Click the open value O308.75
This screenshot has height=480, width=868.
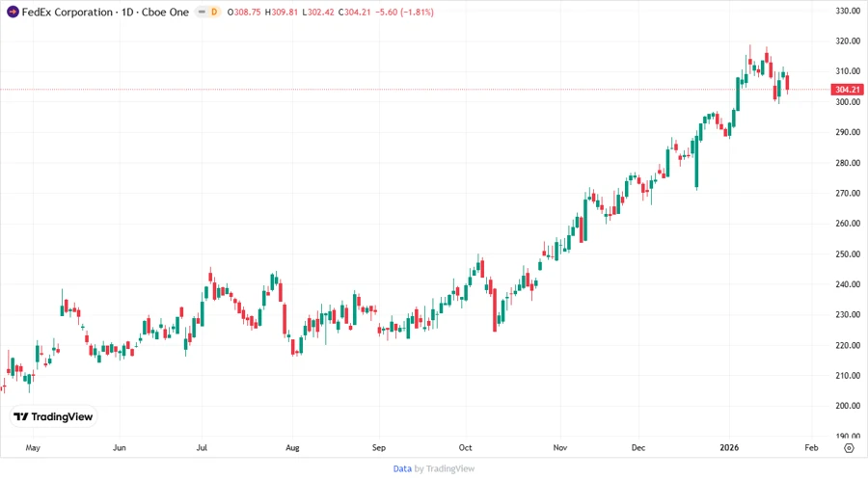coord(244,12)
